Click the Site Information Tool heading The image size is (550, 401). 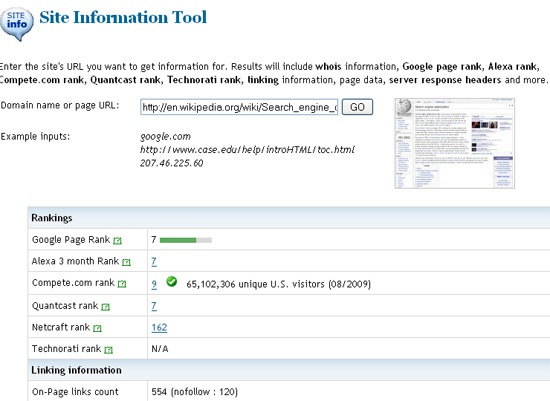123,17
